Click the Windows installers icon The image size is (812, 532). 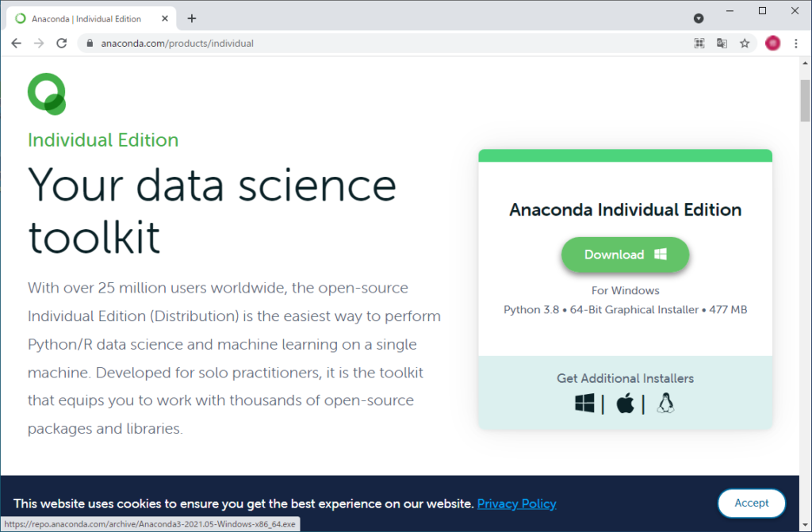[584, 404]
